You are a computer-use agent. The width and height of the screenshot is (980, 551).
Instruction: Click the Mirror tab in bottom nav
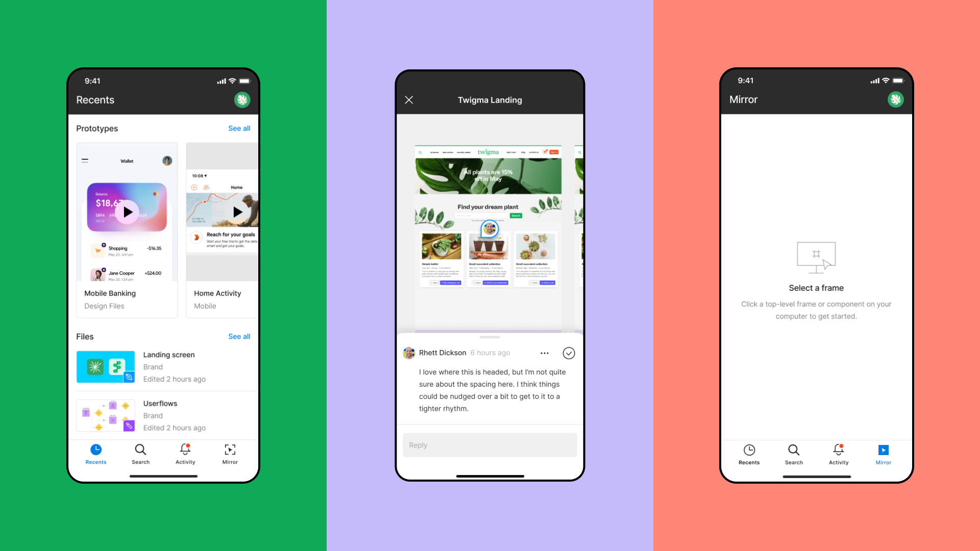[x=883, y=454]
